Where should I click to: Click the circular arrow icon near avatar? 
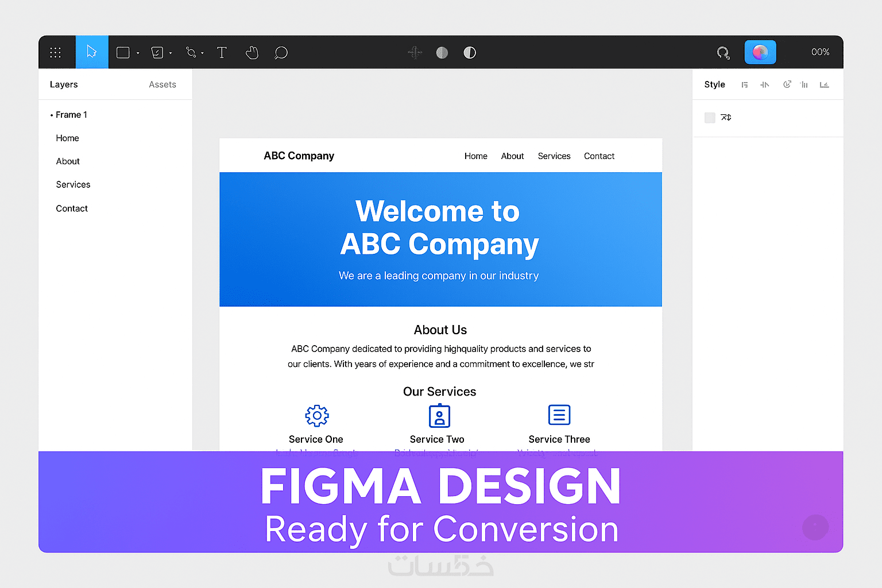tap(723, 53)
